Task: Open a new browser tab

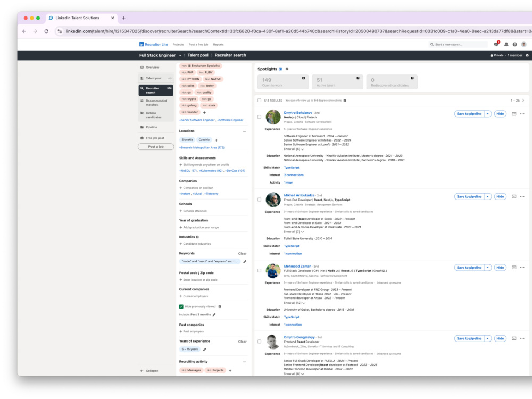Action: [x=123, y=18]
